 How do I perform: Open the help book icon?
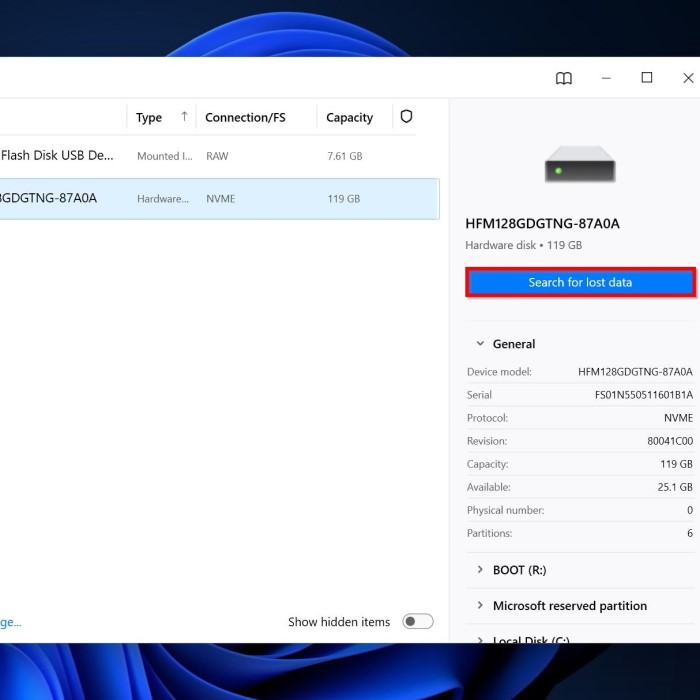pyautogui.click(x=563, y=78)
